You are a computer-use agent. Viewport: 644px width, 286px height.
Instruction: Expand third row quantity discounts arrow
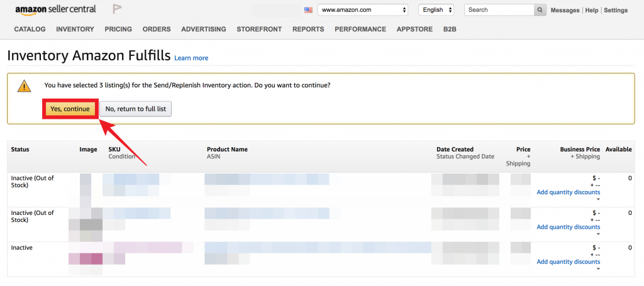[598, 269]
